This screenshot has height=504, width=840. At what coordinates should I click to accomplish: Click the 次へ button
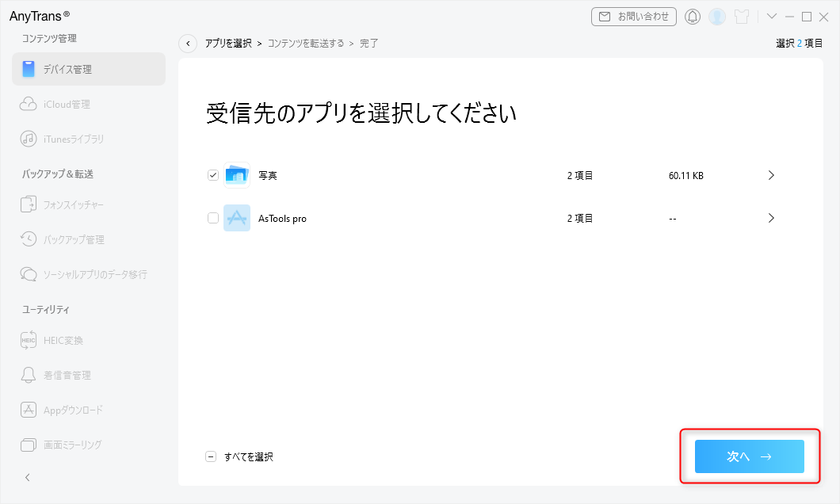[x=749, y=456]
